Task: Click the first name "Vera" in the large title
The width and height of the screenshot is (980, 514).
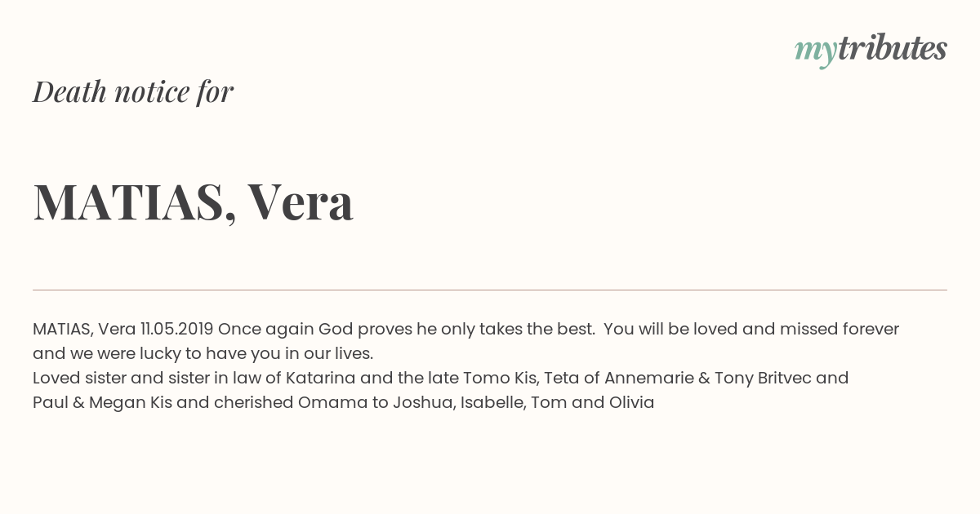Action: click(x=301, y=202)
